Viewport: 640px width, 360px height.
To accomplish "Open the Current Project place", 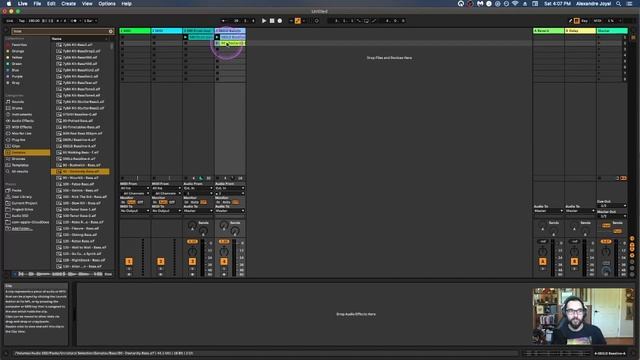I will (x=24, y=203).
